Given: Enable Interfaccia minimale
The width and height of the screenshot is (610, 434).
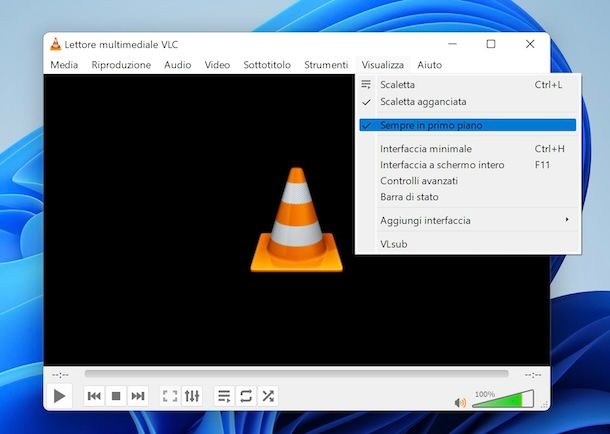Looking at the screenshot, I should 468,149.
